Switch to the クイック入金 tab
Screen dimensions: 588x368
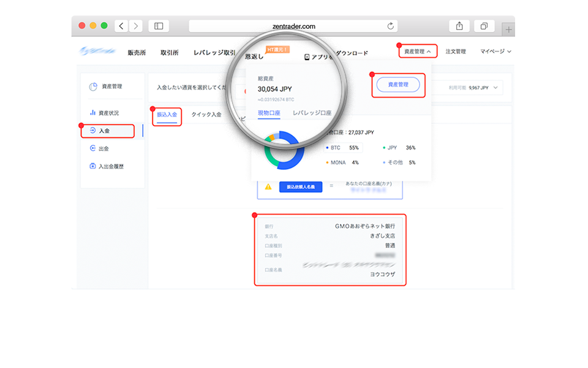[x=206, y=115]
